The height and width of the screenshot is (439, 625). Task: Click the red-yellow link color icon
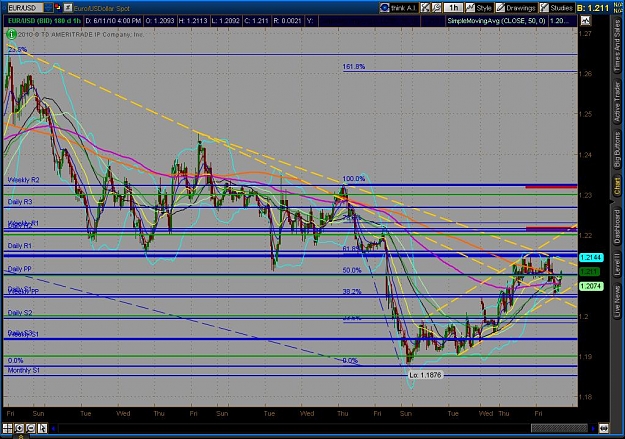tap(58, 7)
